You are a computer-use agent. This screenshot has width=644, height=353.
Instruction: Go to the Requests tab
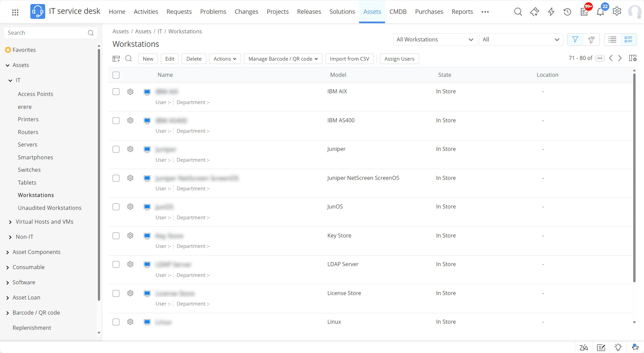[179, 11]
